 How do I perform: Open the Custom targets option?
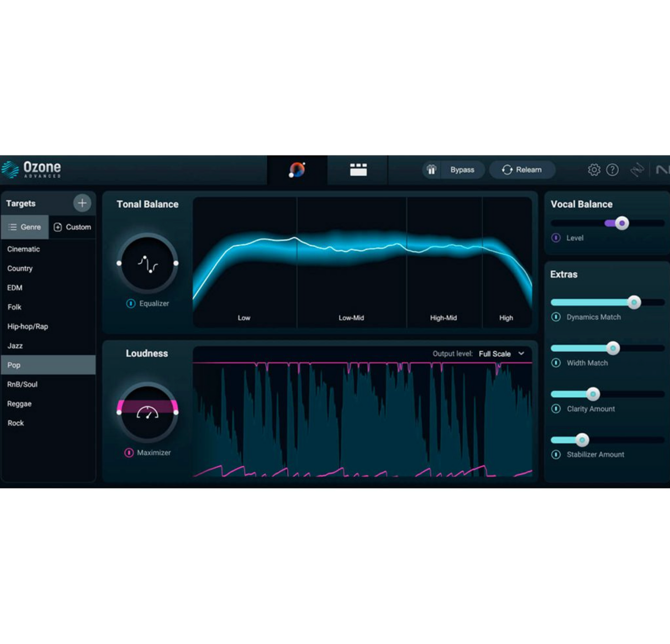(x=72, y=227)
